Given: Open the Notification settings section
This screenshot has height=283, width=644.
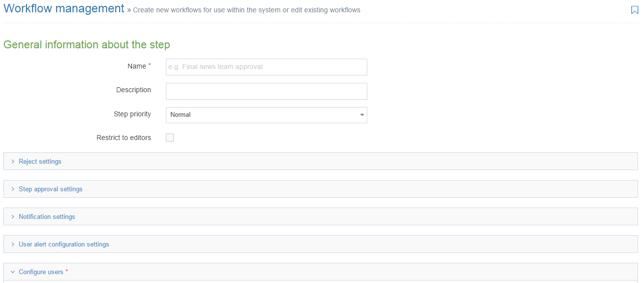Looking at the screenshot, I should 47,217.
